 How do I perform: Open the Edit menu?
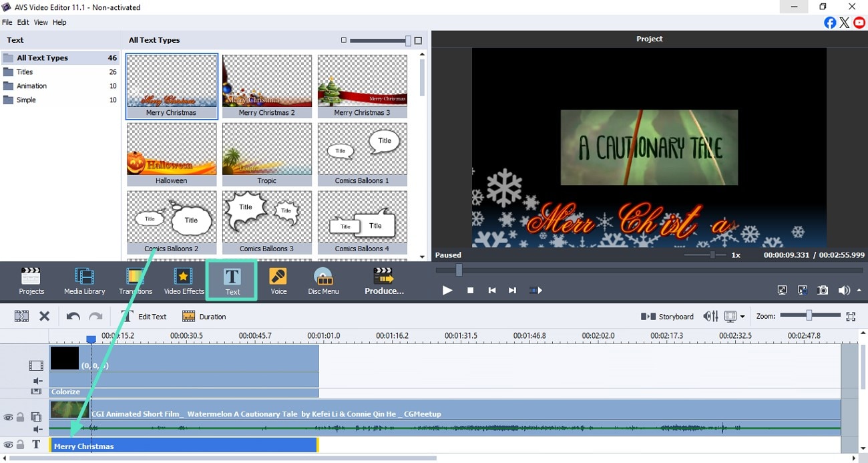(23, 22)
